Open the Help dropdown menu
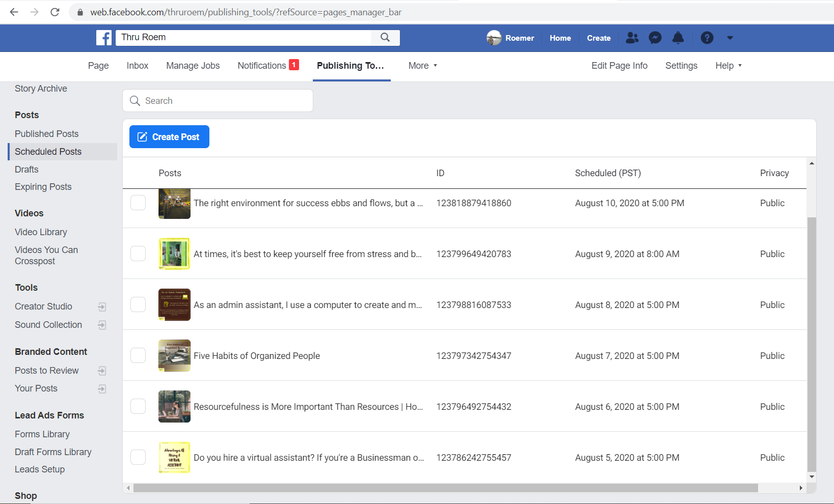The image size is (834, 504). click(728, 66)
